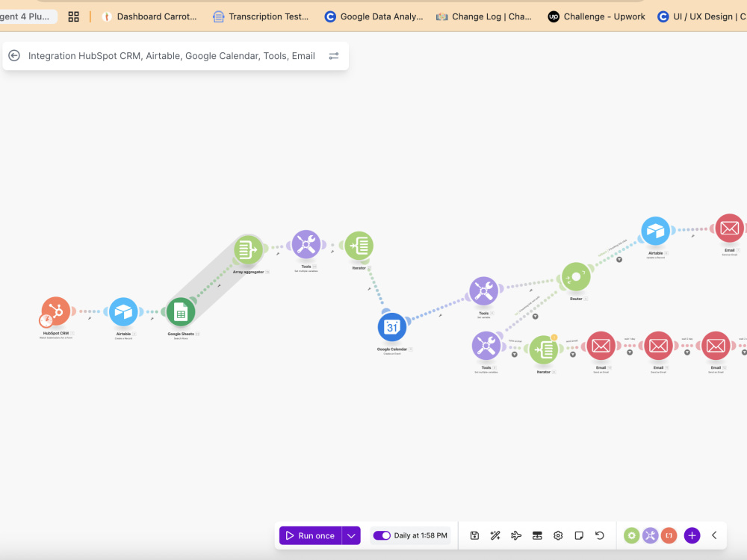Screen dimensions: 747x560
Task: Click the wrench on Iterator to Calendar link
Action: 369,289
